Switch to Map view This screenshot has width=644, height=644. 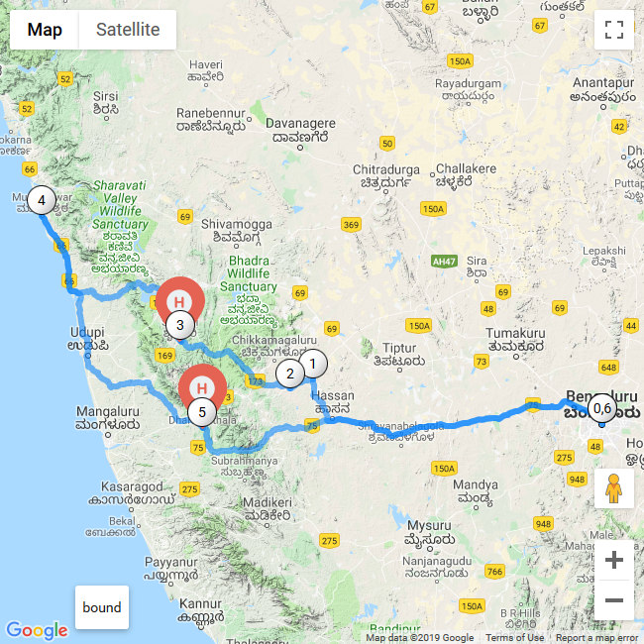point(45,30)
